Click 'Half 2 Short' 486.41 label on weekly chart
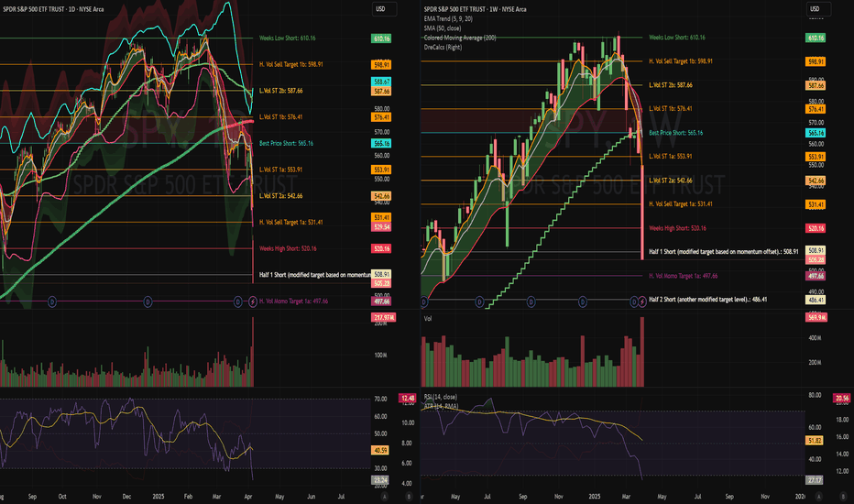854x504 pixels. click(708, 299)
